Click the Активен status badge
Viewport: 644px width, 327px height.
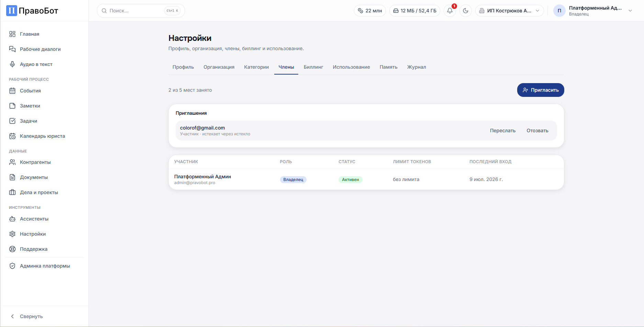click(x=351, y=180)
